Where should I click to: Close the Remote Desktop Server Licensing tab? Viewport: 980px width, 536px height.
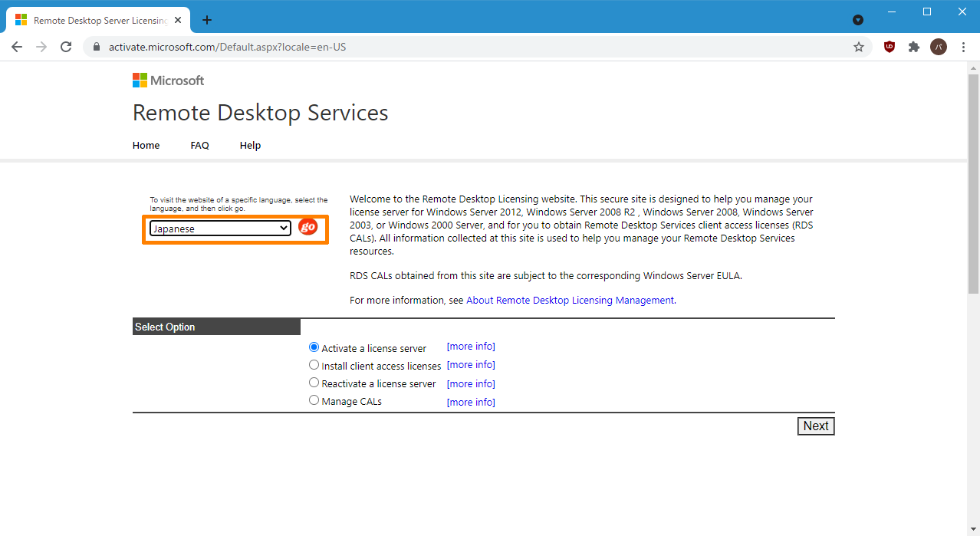pyautogui.click(x=178, y=21)
